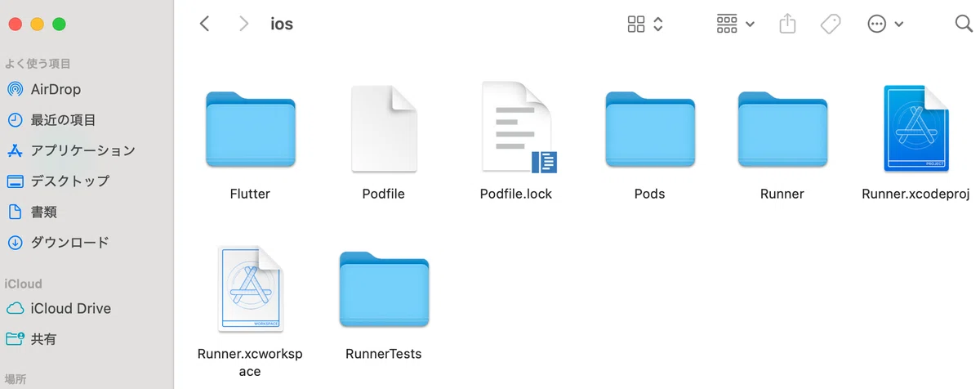Screen dimensions: 980x389
Task: Select the Podfile.lock file icon
Action: click(519, 127)
